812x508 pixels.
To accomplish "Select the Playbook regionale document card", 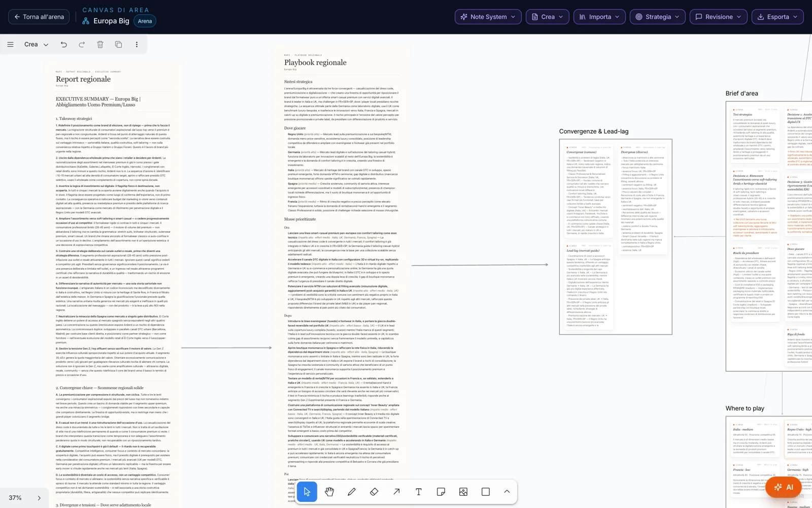I will pyautogui.click(x=342, y=277).
